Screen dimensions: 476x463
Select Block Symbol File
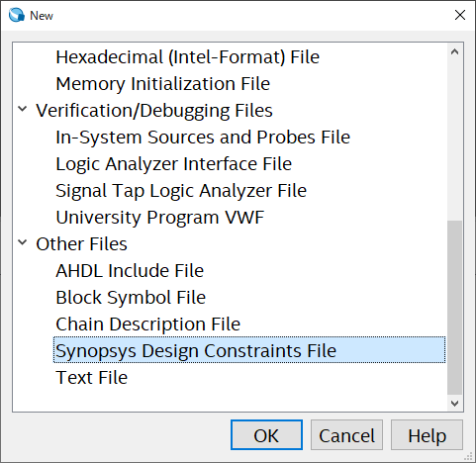coord(131,298)
